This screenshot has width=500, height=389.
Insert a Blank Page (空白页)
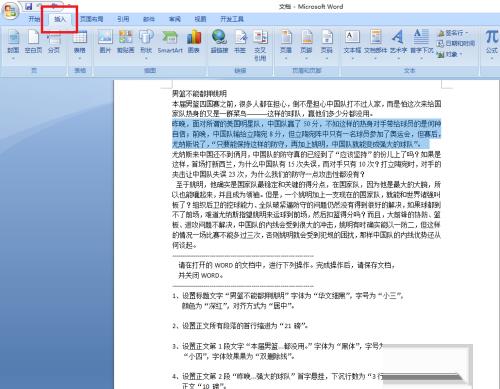(33, 41)
